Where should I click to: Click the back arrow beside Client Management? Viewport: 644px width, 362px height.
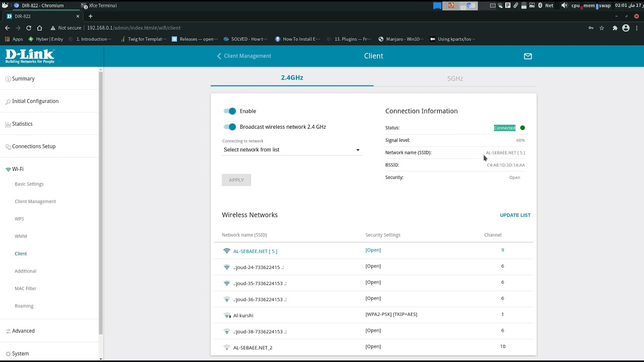[x=219, y=56]
